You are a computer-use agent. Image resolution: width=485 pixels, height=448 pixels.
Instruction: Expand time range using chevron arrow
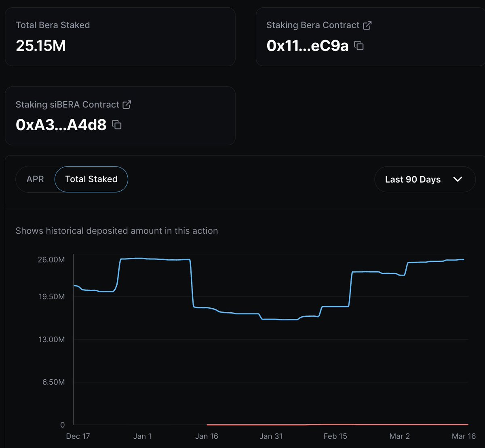[x=458, y=179]
